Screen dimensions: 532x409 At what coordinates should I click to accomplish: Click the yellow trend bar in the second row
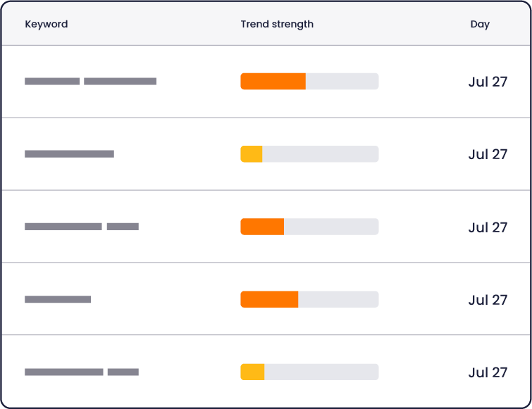252,154
